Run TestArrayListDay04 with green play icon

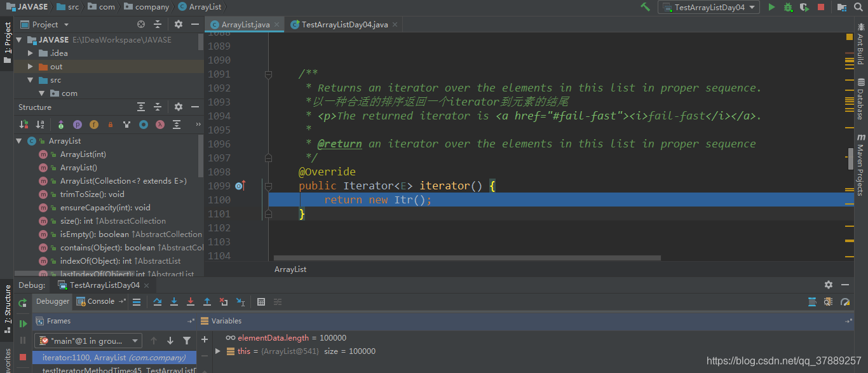pos(771,7)
